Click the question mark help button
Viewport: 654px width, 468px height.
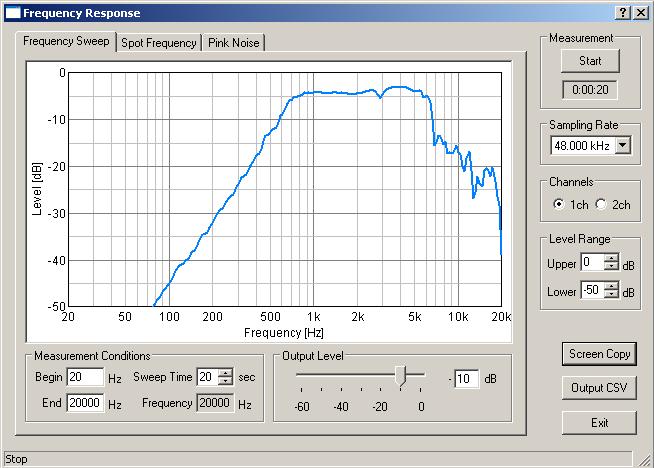point(623,12)
